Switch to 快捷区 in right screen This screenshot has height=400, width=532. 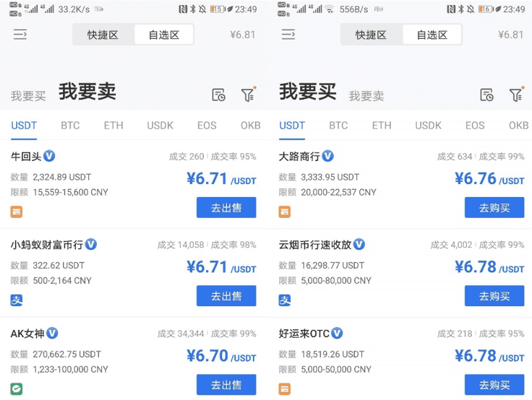(x=372, y=35)
